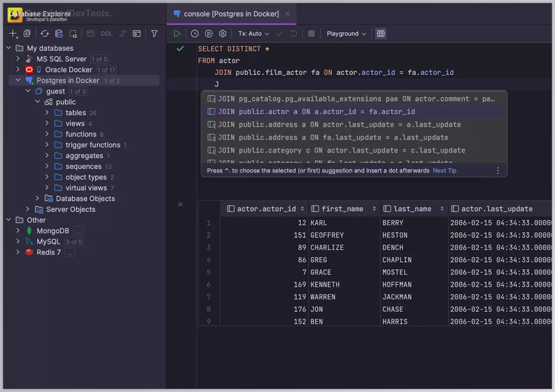
Task: Run the query with the green Execute button
Action: pyautogui.click(x=177, y=33)
